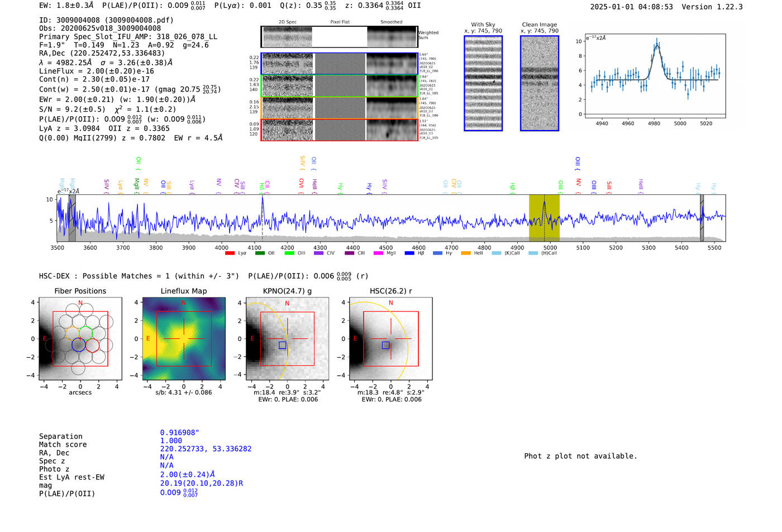Click the blue fiber circle in Fiber Positions

point(79,344)
